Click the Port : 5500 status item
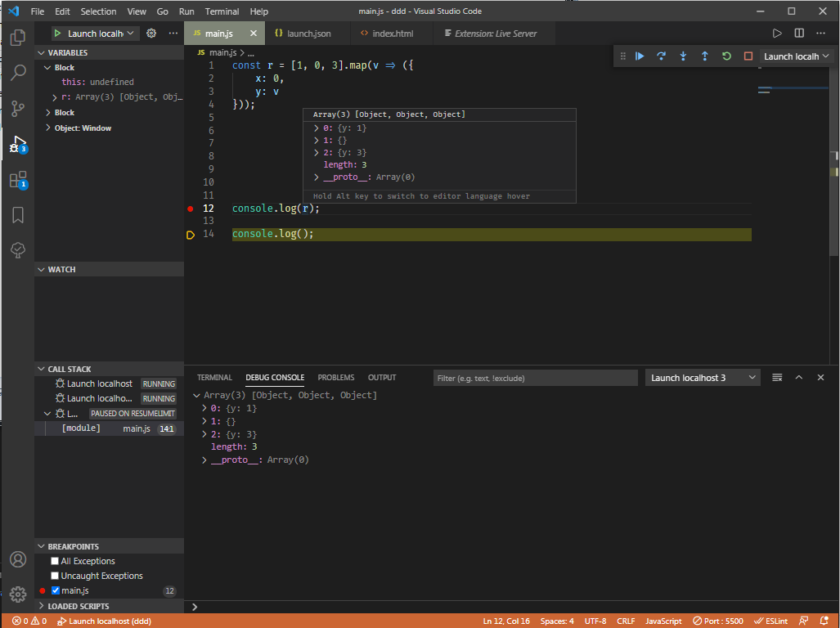 click(718, 621)
